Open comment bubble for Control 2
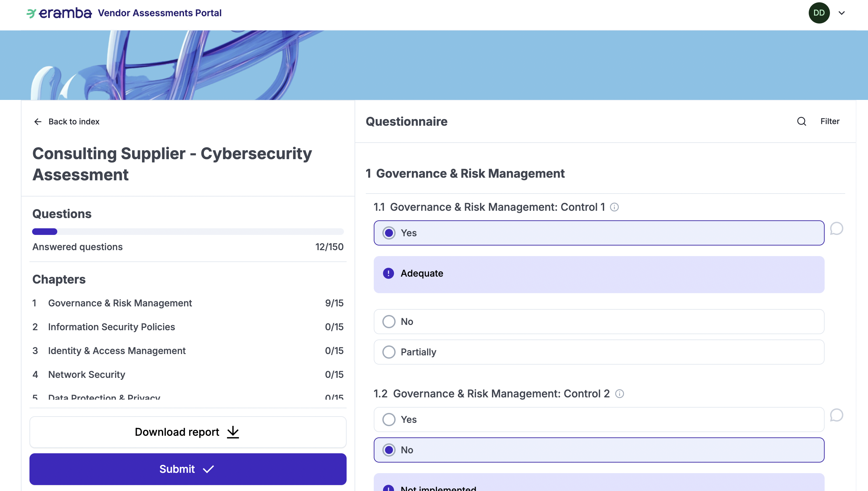 [836, 415]
